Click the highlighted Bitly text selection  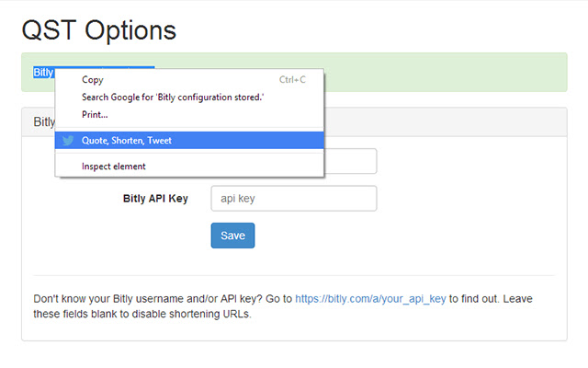click(43, 73)
